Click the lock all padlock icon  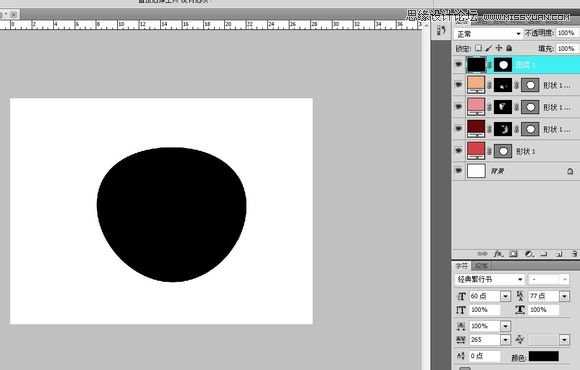pos(509,48)
